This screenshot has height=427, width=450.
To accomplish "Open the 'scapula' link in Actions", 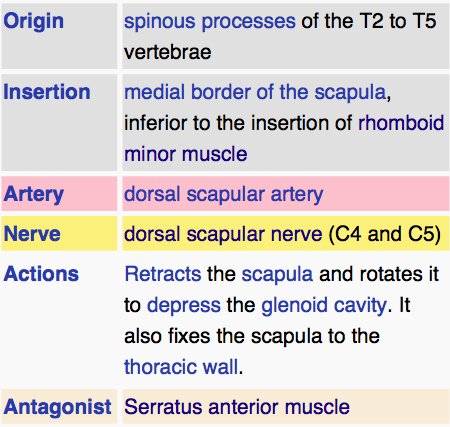I will click(x=277, y=274).
